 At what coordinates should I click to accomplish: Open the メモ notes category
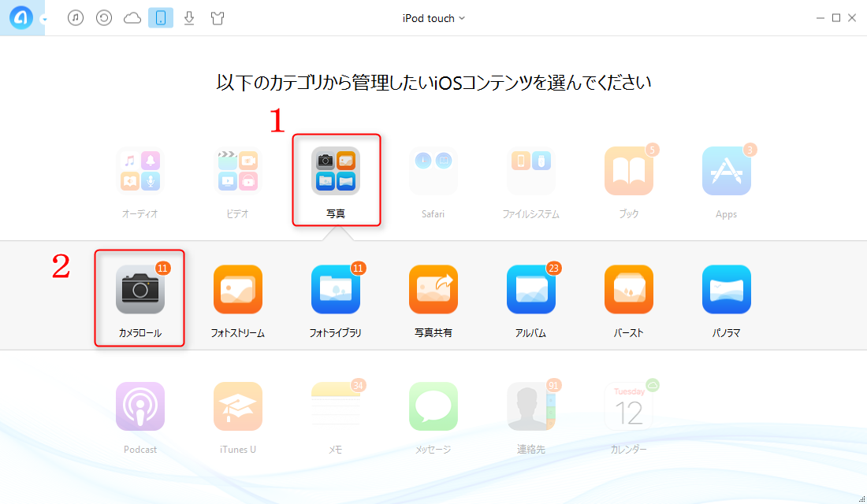click(336, 406)
